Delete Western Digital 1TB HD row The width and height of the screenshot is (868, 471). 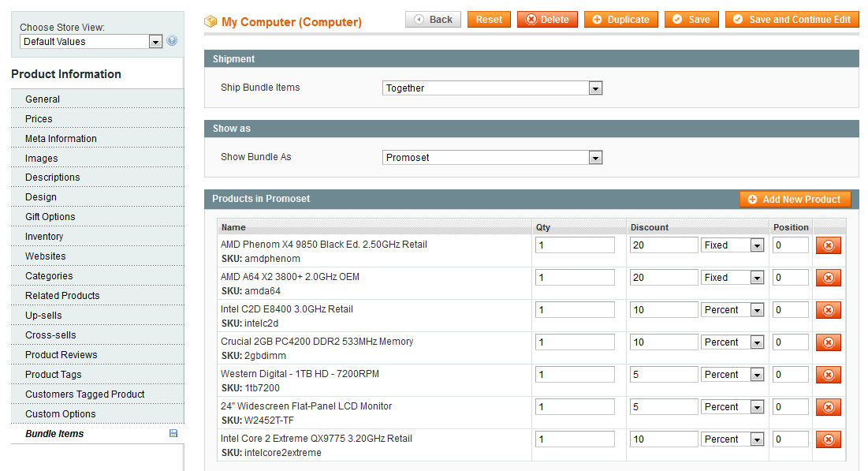(x=828, y=375)
